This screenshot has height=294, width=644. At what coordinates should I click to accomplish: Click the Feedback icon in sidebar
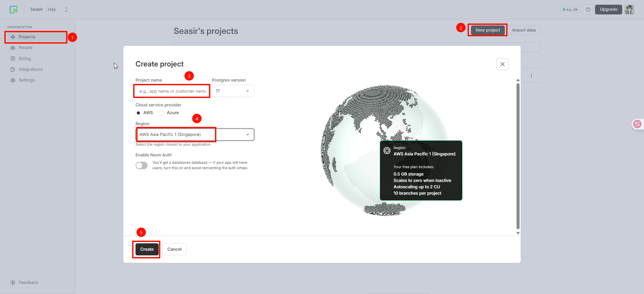[x=13, y=283]
